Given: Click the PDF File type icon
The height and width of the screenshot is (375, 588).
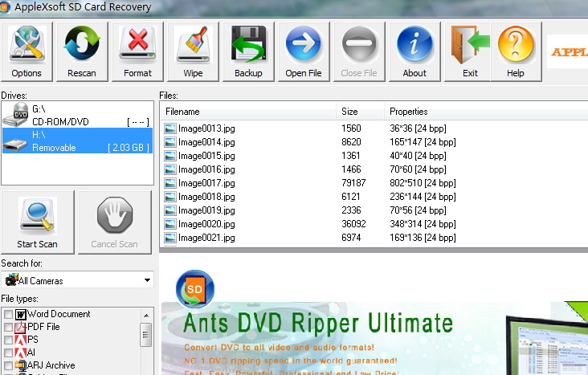Looking at the screenshot, I should click(20, 327).
